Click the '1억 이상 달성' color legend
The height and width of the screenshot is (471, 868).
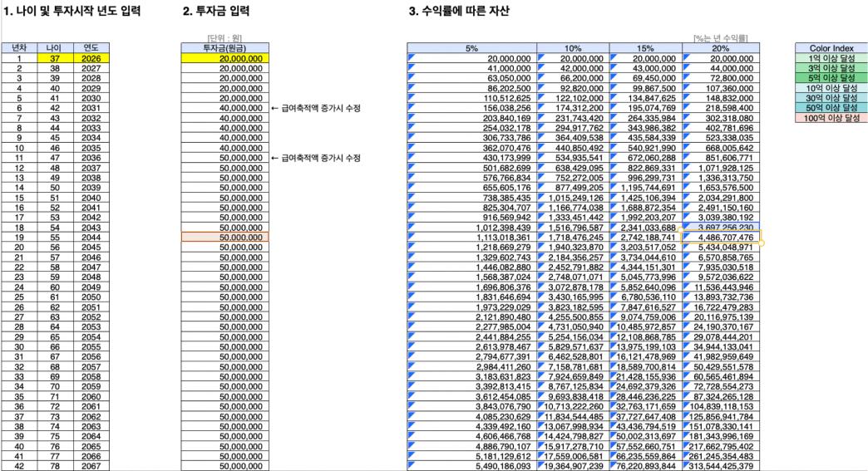click(831, 59)
